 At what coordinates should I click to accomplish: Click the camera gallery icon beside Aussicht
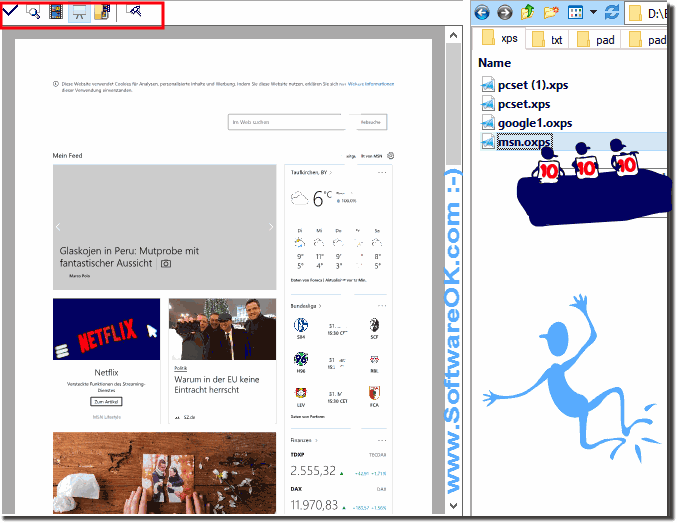[166, 263]
